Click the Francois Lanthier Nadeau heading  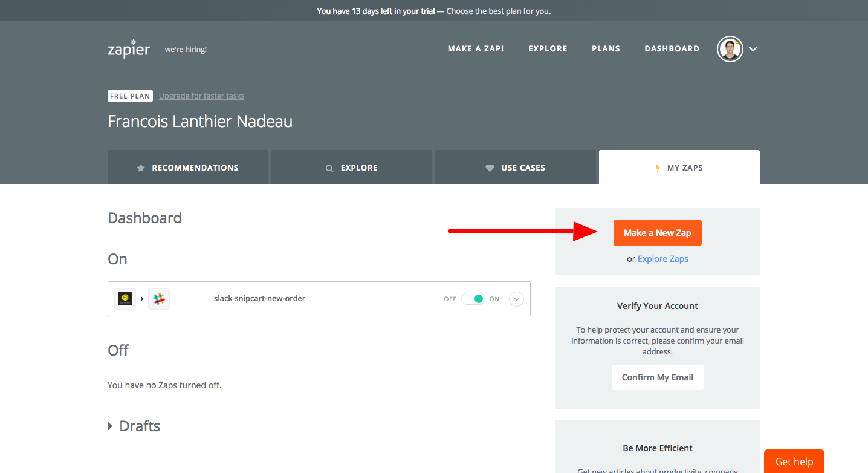point(200,122)
